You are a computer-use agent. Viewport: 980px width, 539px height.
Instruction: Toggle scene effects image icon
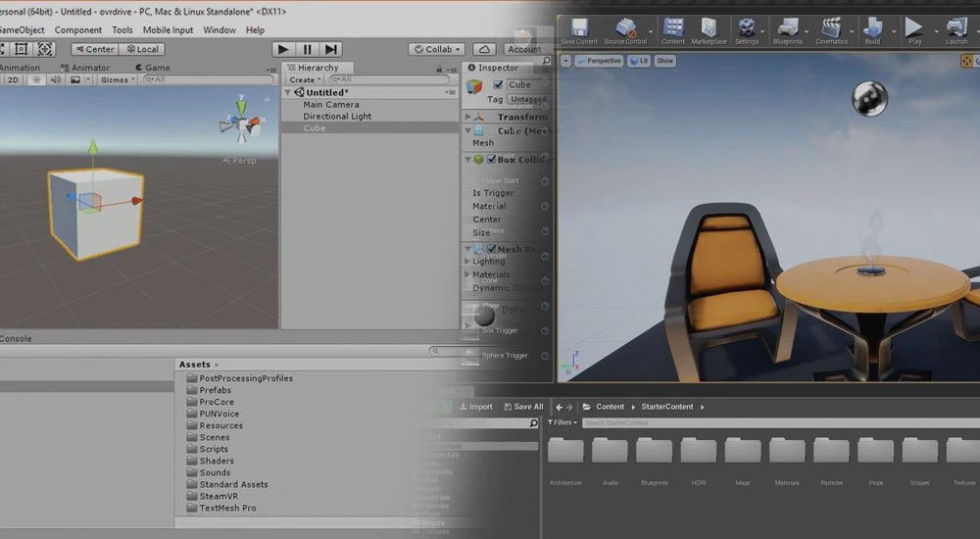point(75,79)
